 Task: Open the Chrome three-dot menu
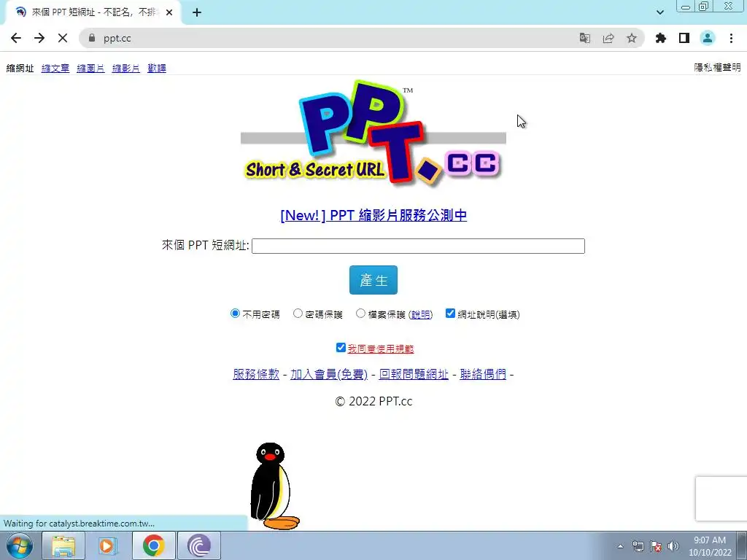[x=731, y=38]
